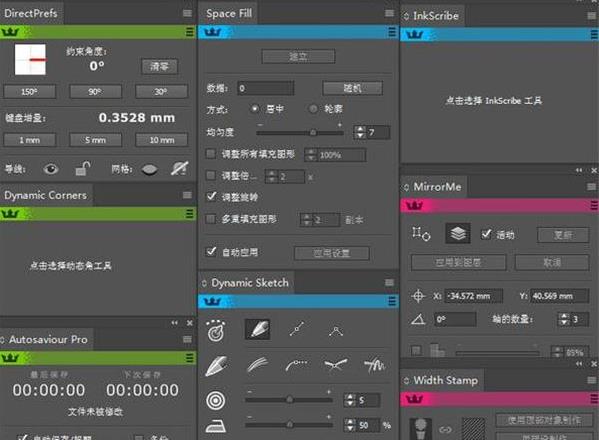The width and height of the screenshot is (599, 440).
Task: Set constrain angle to 150° button
Action: pyautogui.click(x=29, y=92)
